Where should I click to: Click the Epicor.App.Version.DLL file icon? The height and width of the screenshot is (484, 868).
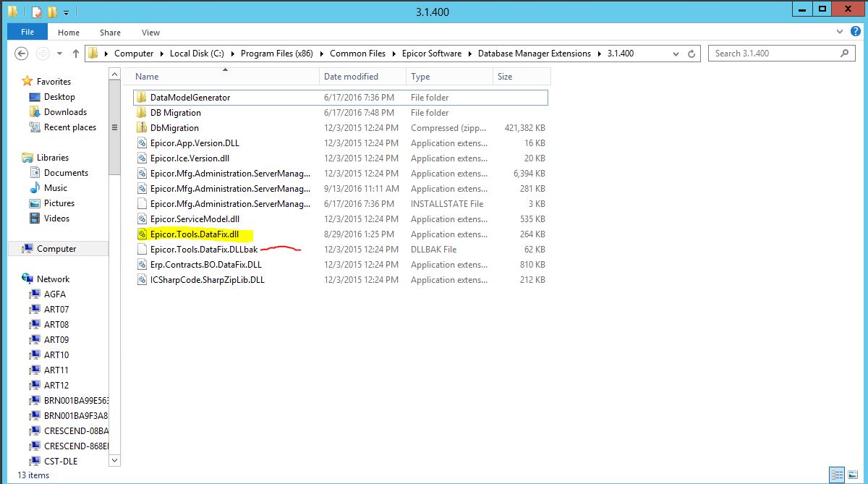pyautogui.click(x=142, y=143)
